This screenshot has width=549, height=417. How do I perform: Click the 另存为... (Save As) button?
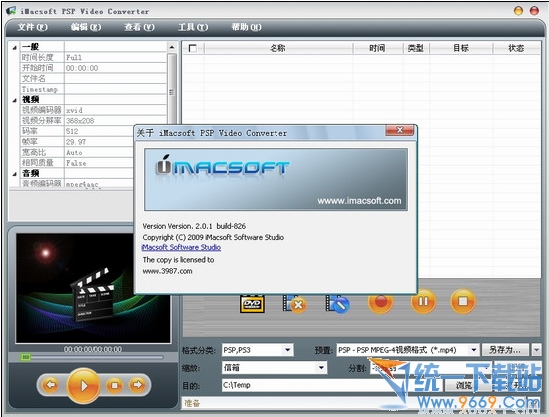tap(505, 350)
